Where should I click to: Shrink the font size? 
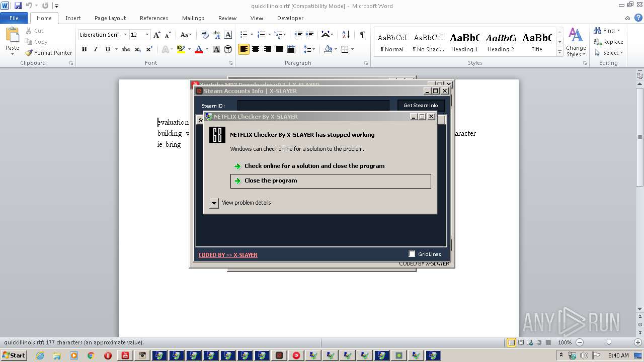click(x=168, y=35)
